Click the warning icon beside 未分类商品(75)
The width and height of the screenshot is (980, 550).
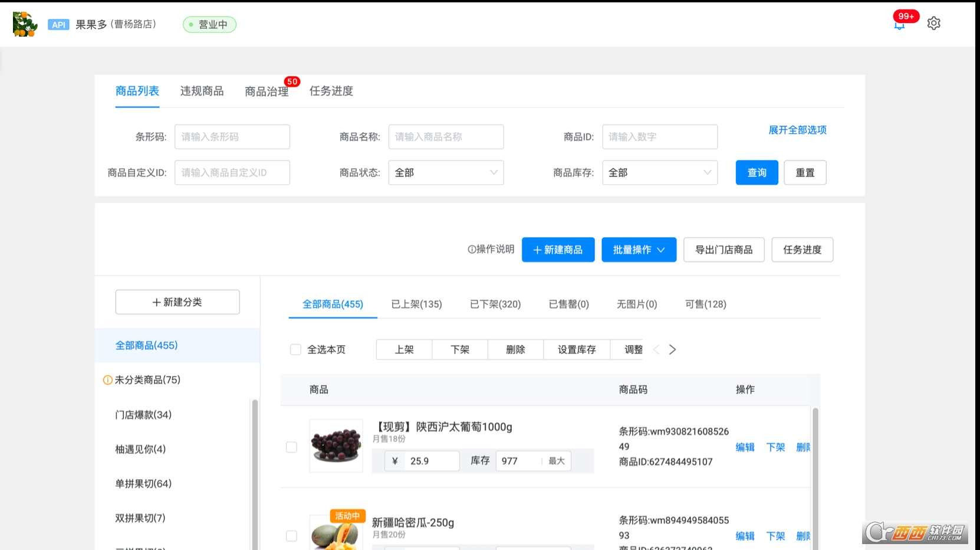pyautogui.click(x=107, y=380)
